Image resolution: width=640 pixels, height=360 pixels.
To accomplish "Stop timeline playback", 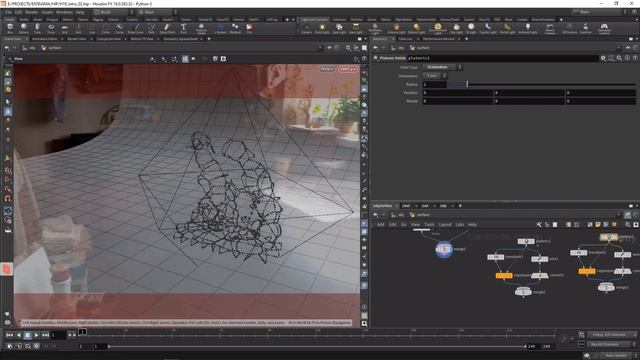I will pos(27,335).
